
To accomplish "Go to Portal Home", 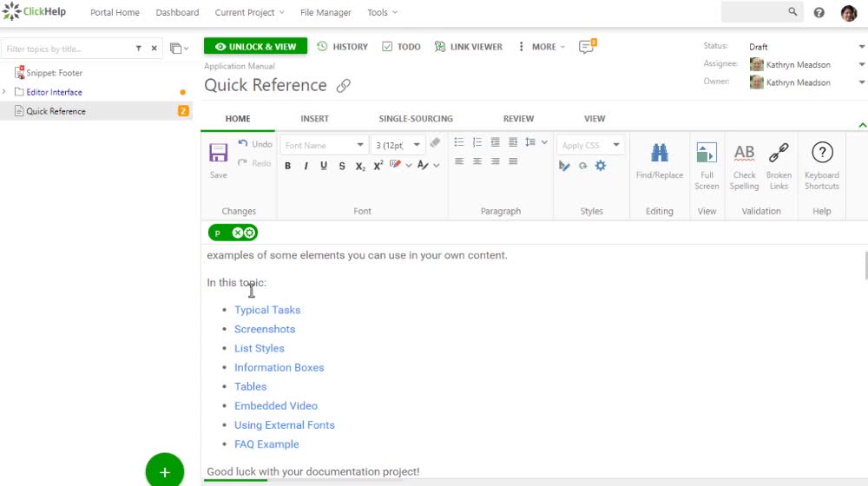I will click(115, 12).
